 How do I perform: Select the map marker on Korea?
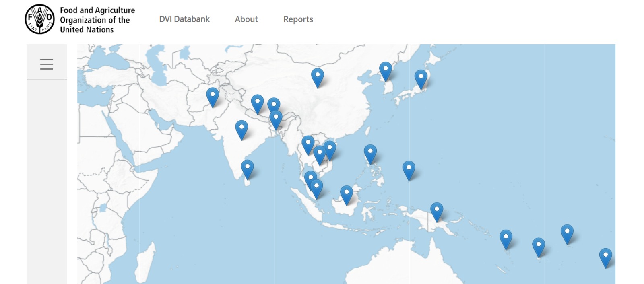pos(385,70)
